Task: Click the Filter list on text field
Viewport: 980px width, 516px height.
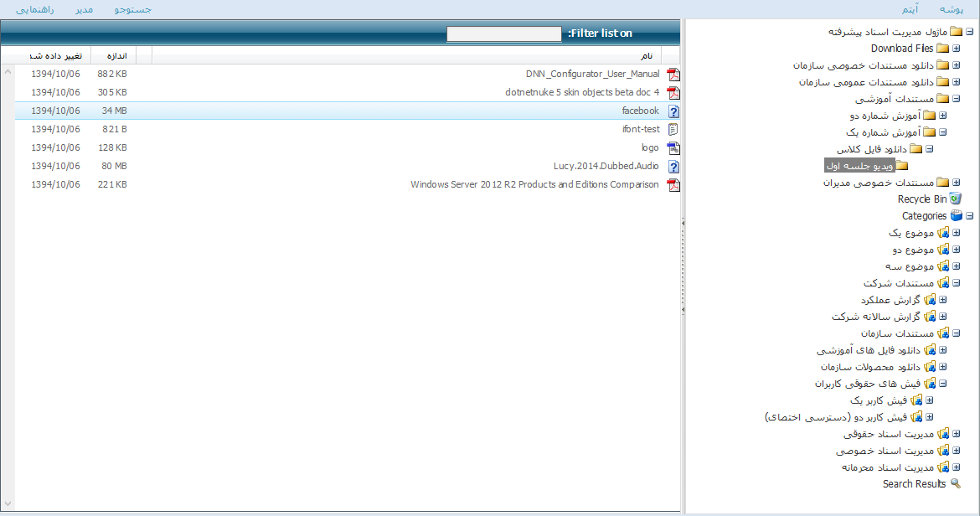Action: (503, 34)
